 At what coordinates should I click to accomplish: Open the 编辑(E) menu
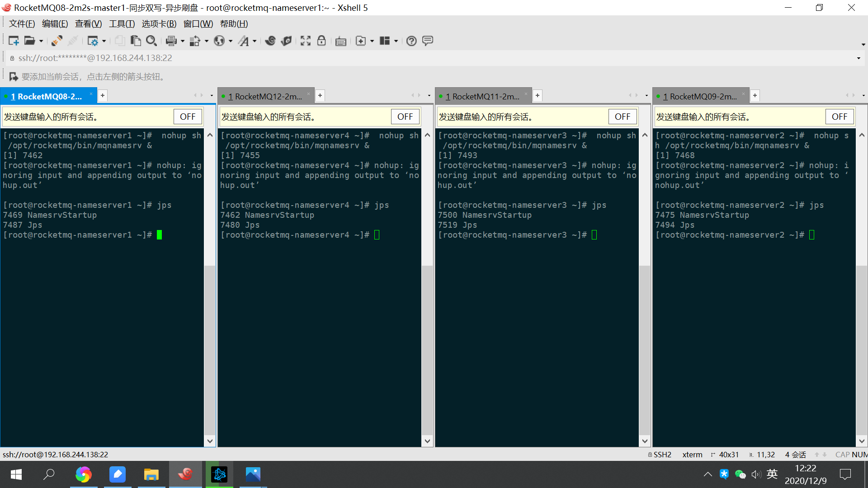[55, 24]
